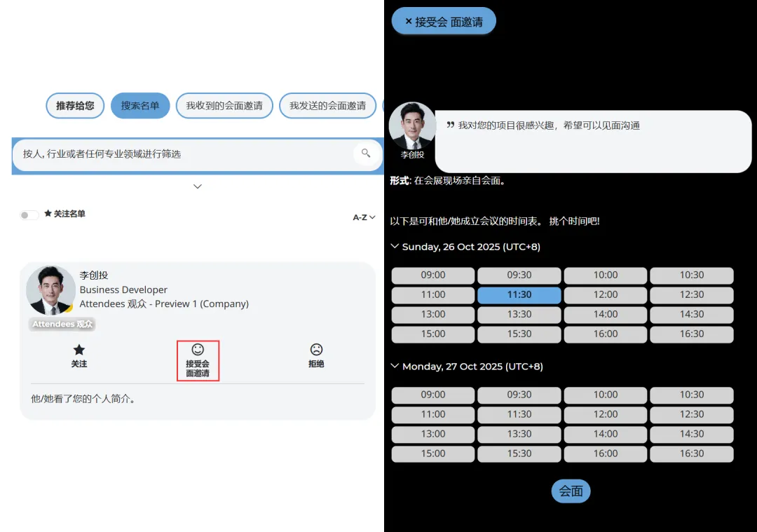757x532 pixels.
Task: Open the A-Z sort dropdown
Action: pyautogui.click(x=364, y=217)
